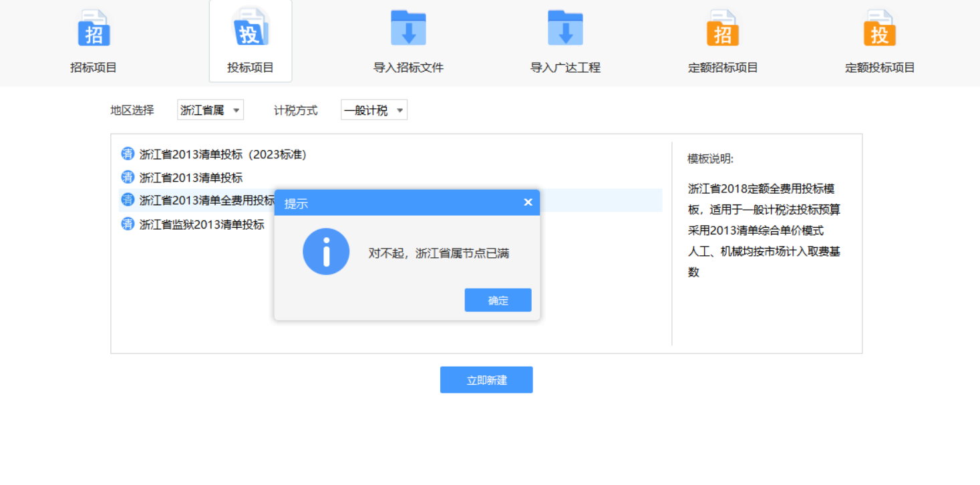Click 清 icon beside 浙江省2013清单全费用投标

click(128, 200)
